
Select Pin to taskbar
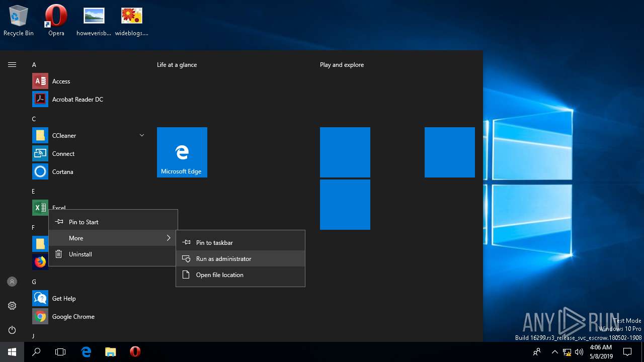point(240,242)
